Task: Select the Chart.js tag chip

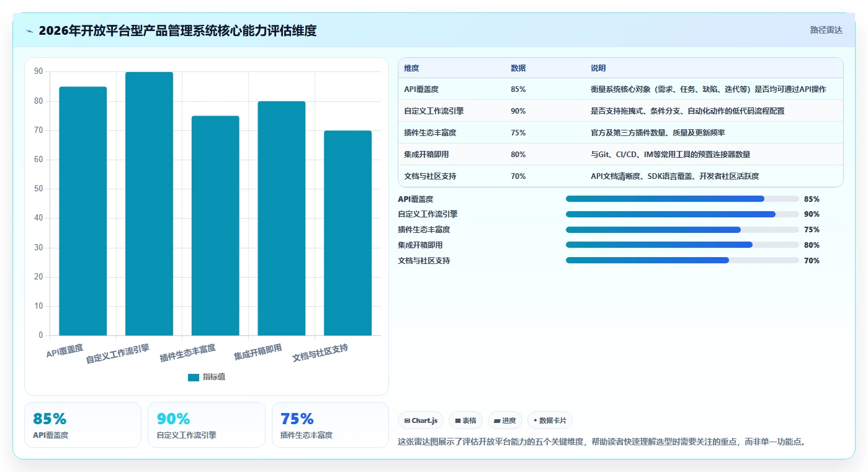Action: pyautogui.click(x=421, y=420)
